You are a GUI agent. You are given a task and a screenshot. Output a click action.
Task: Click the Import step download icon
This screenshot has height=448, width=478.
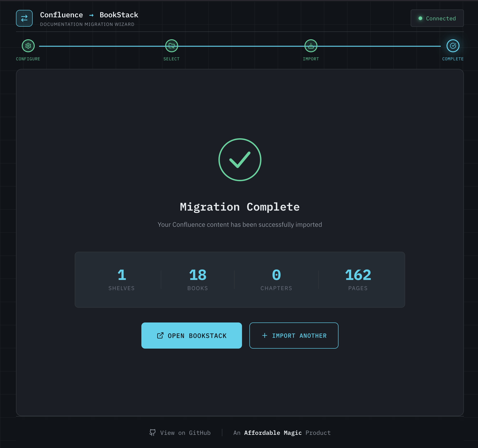pos(311,46)
